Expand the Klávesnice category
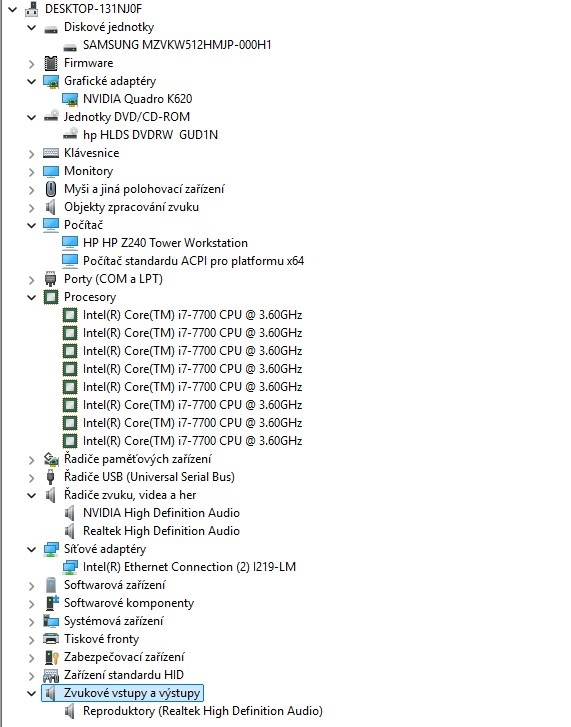The width and height of the screenshot is (571, 727). (x=31, y=153)
